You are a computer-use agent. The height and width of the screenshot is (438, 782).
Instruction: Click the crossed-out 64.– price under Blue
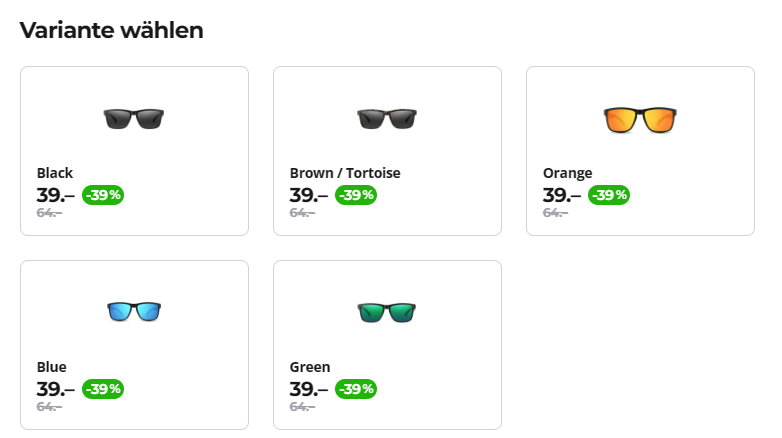[49, 407]
